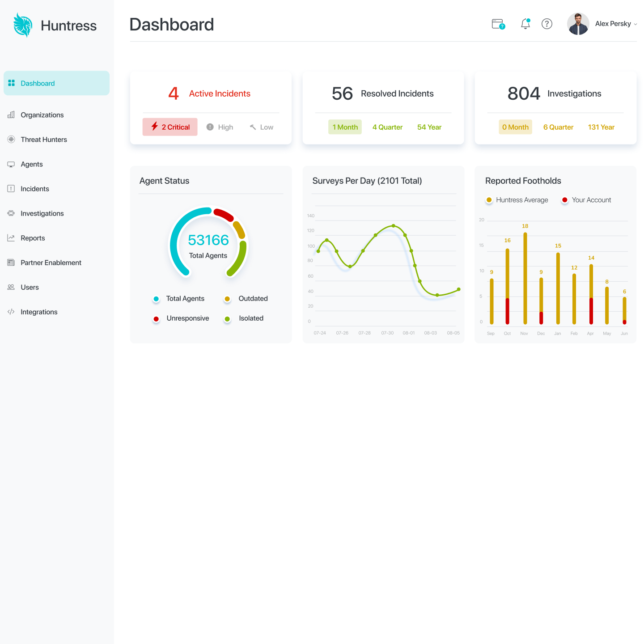Screen dimensions: 644x644
Task: Toggle Unresponsive legend in Agent Status
Action: pyautogui.click(x=181, y=318)
